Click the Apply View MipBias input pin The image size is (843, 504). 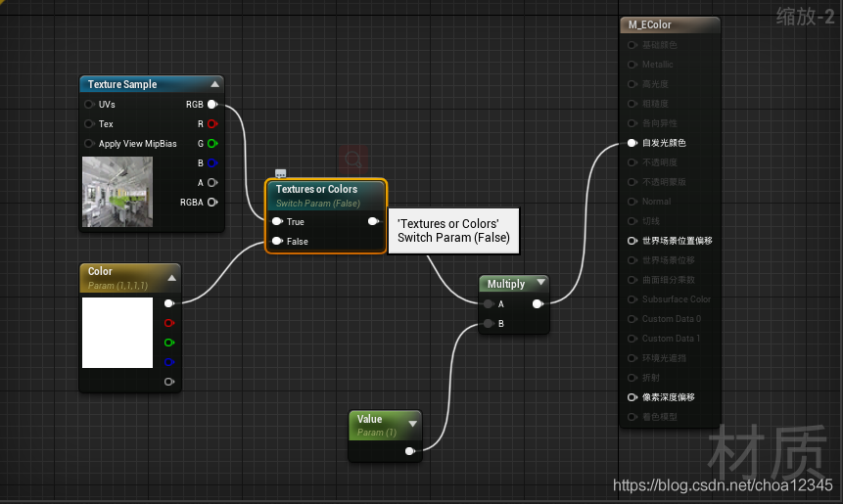coord(89,144)
